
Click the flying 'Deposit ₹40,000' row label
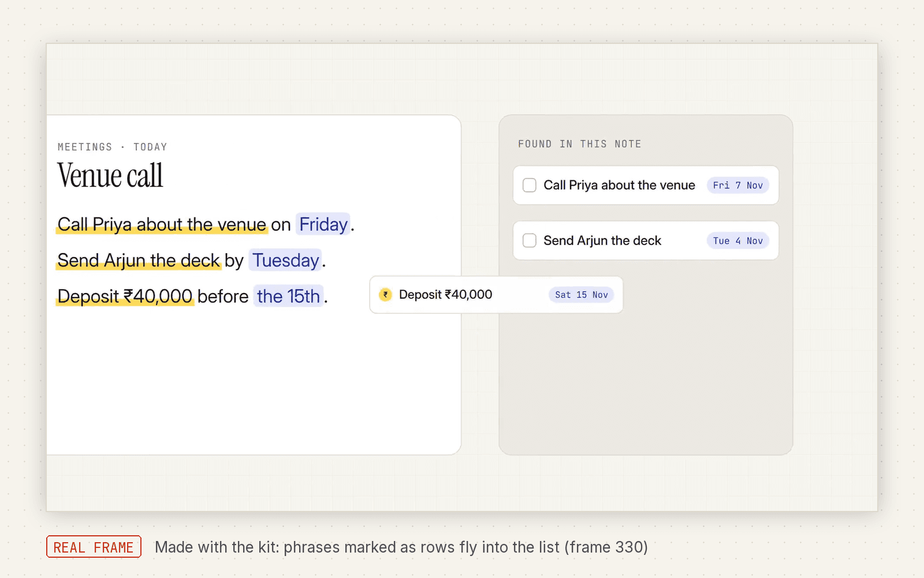coord(445,295)
